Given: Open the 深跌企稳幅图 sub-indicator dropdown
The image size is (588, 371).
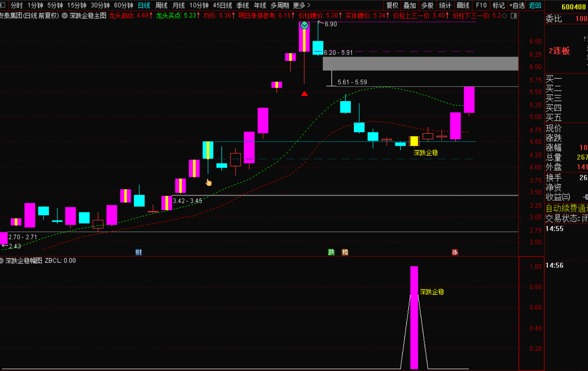Looking at the screenshot, I should click(2, 261).
